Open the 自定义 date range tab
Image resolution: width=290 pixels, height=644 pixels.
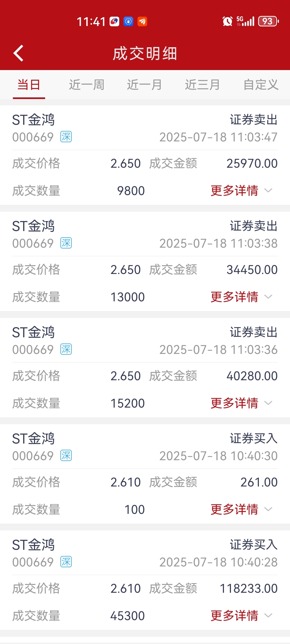coord(261,85)
